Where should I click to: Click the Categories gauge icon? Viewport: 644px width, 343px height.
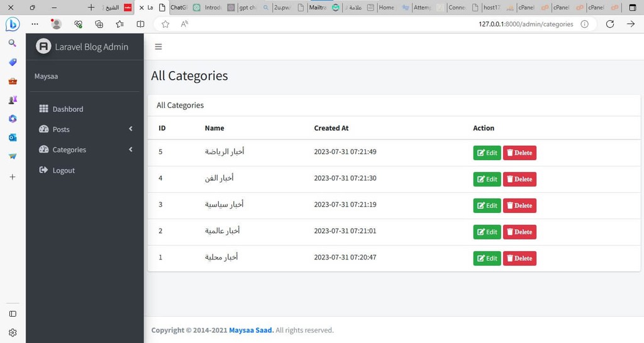(43, 150)
